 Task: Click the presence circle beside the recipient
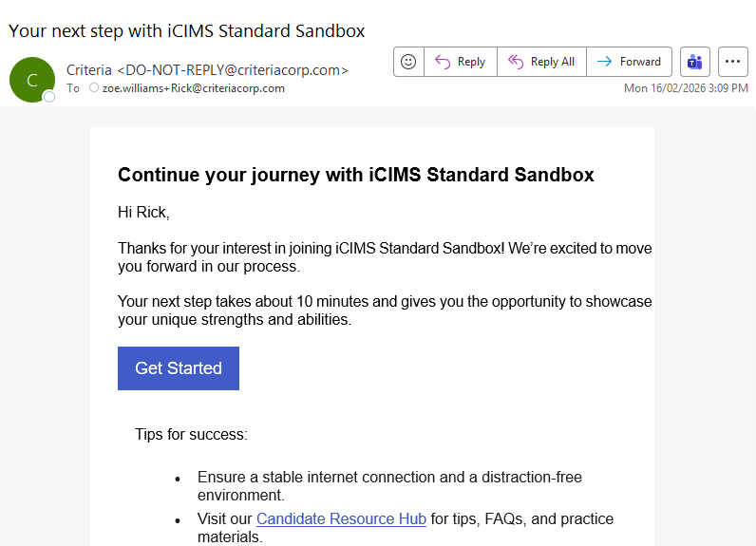[x=93, y=88]
